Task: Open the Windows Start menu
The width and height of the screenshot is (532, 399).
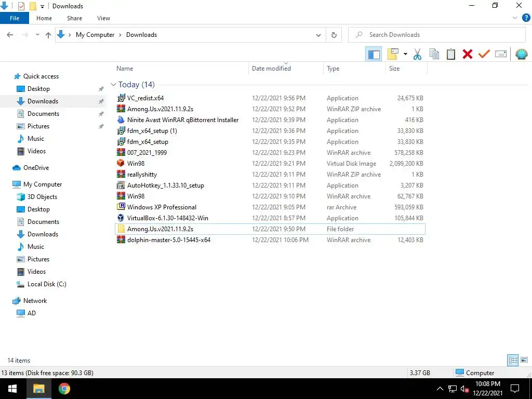Action: pos(12,389)
